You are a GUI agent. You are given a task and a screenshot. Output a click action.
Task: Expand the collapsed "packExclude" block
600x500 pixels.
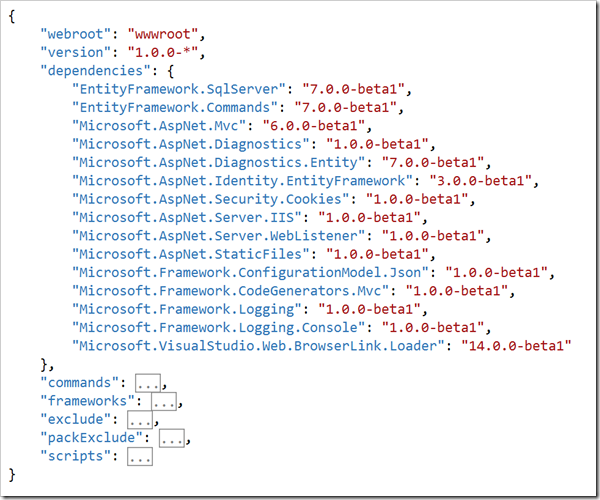[172, 438]
